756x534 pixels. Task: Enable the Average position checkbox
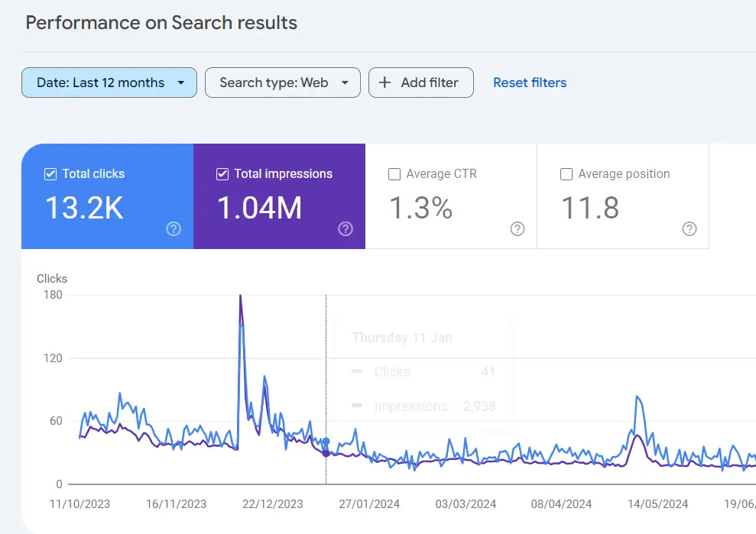pyautogui.click(x=566, y=174)
